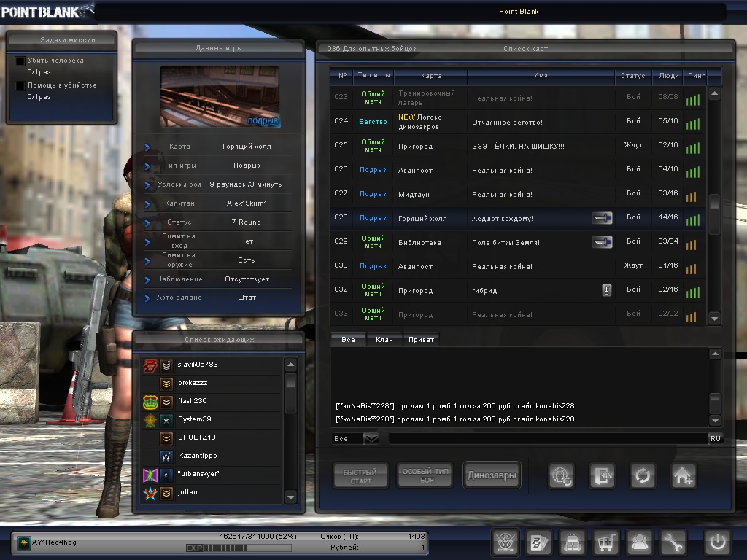Refresh the room list
747x560 pixels.
point(643,476)
